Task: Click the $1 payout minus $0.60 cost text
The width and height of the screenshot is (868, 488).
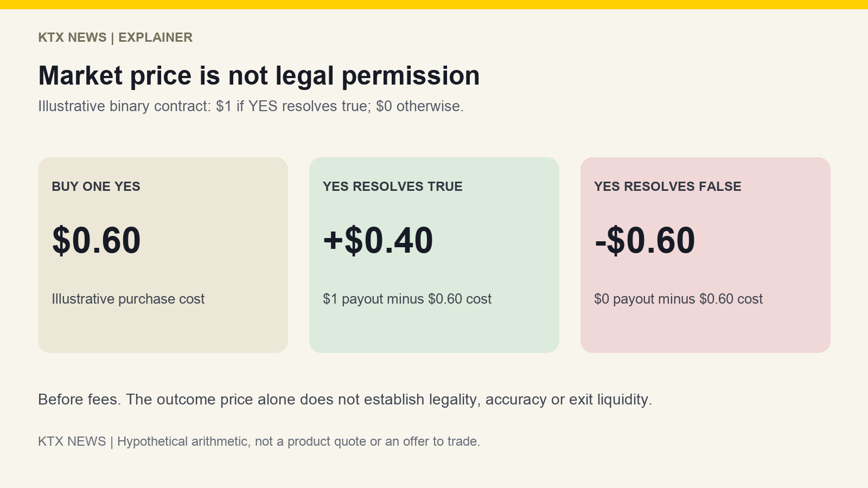Action: [x=407, y=299]
